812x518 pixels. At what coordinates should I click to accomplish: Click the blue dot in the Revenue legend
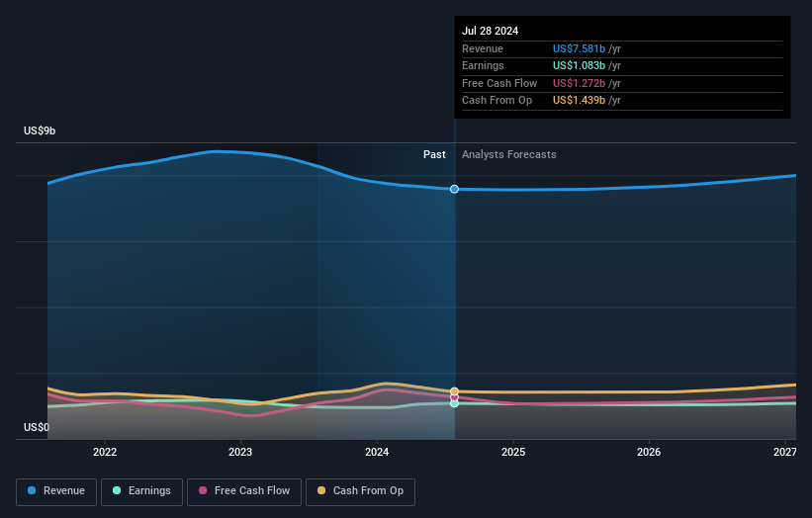tap(32, 490)
